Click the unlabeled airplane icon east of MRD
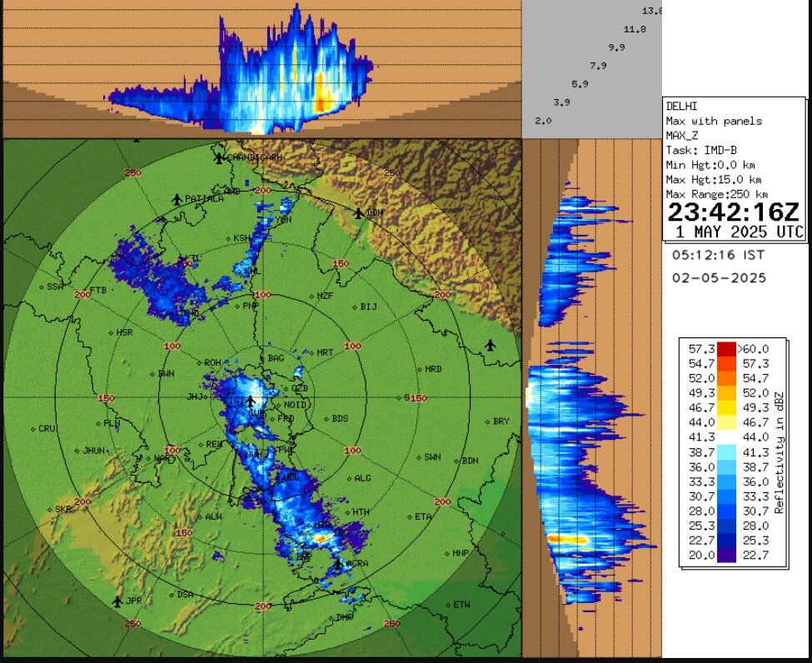The height and width of the screenshot is (663, 812). point(490,345)
